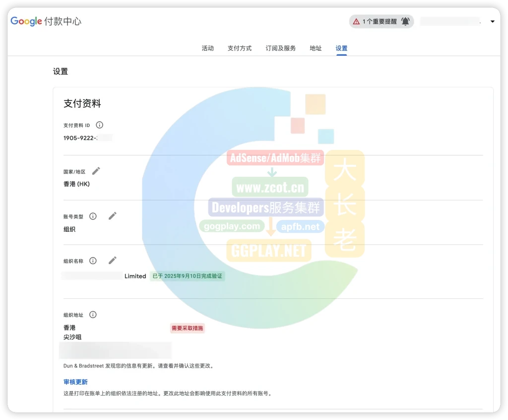Expand the account dropdown arrow
Viewport: 508px width, 420px height.
[x=493, y=21]
